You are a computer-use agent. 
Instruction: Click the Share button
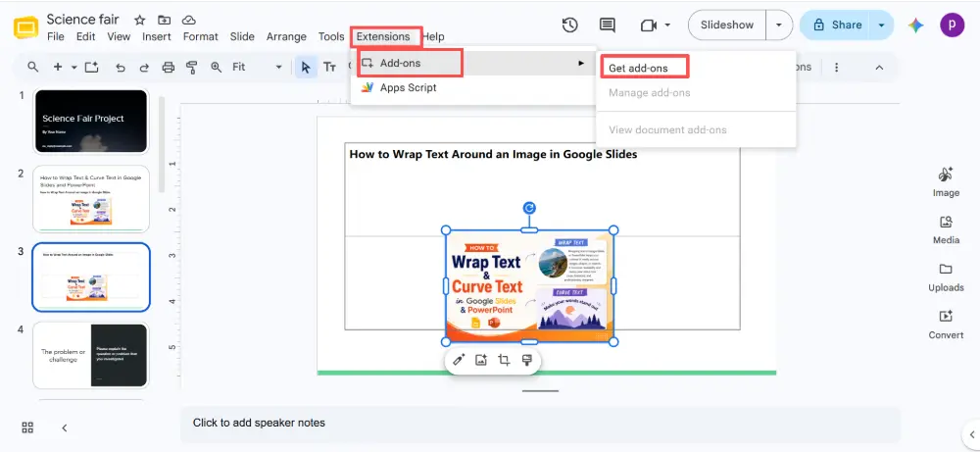(836, 25)
